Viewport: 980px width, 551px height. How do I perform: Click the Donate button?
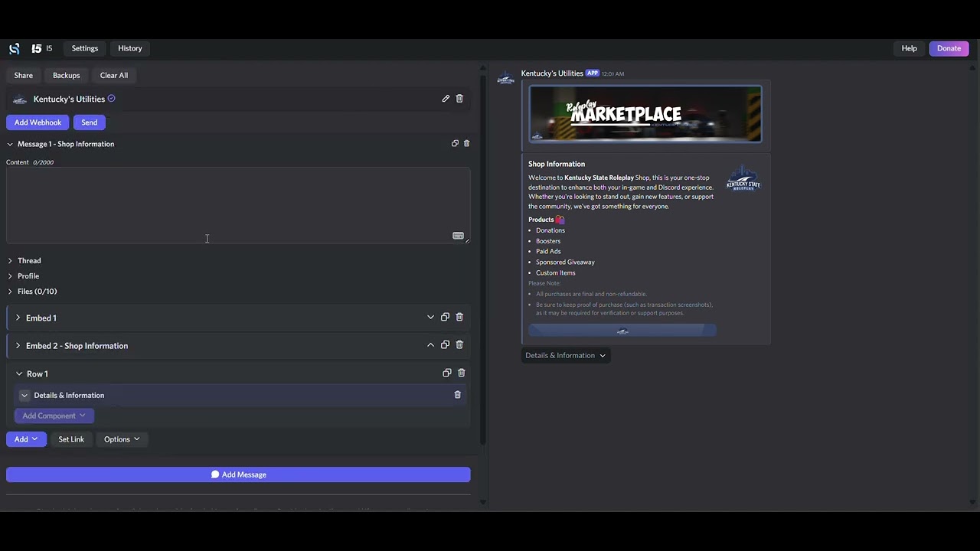[x=949, y=48]
